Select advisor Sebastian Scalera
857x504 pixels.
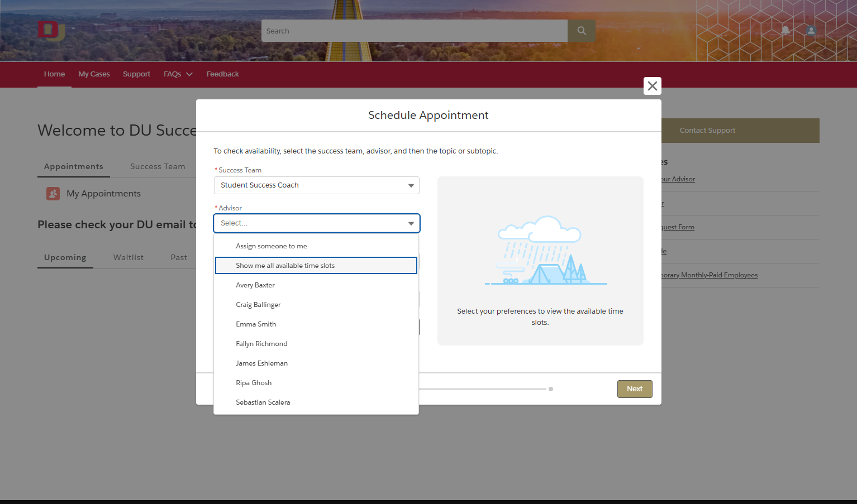[316, 402]
